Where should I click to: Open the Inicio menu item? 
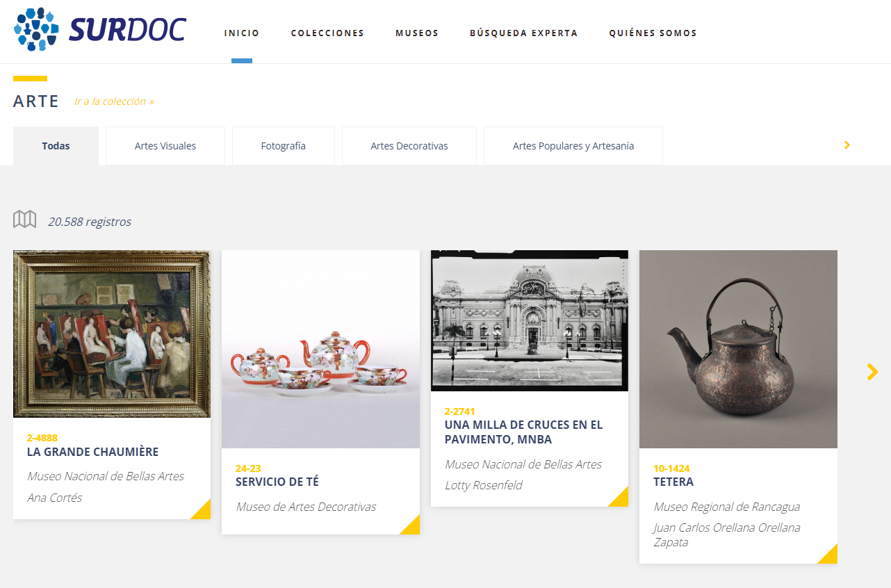tap(242, 33)
